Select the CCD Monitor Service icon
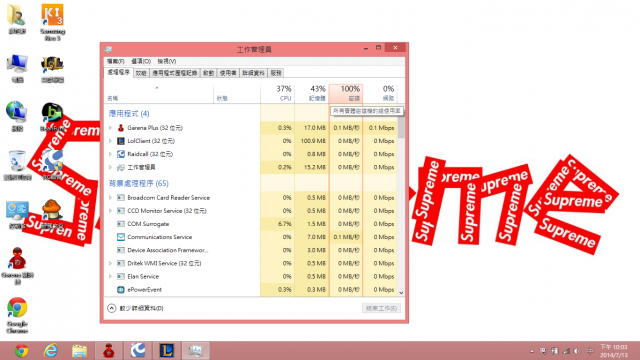Screen dimensions: 640x360 coord(121,211)
